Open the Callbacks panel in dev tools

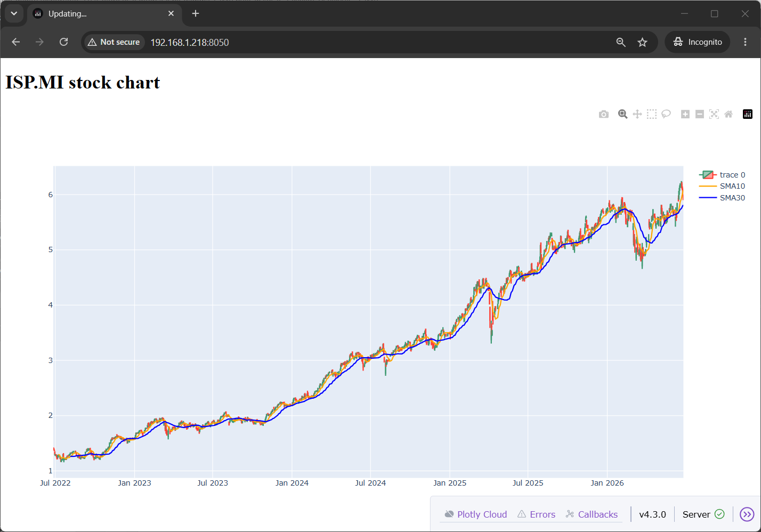(592, 514)
